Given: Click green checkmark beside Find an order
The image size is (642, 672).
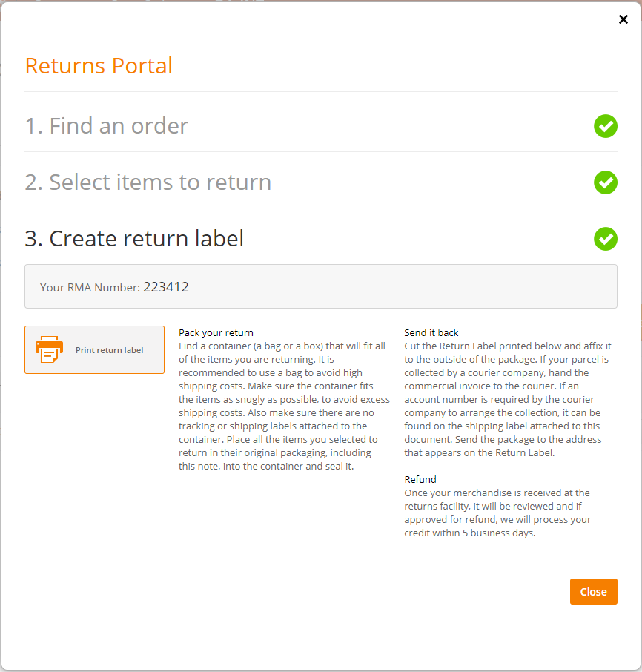Looking at the screenshot, I should coord(605,126).
